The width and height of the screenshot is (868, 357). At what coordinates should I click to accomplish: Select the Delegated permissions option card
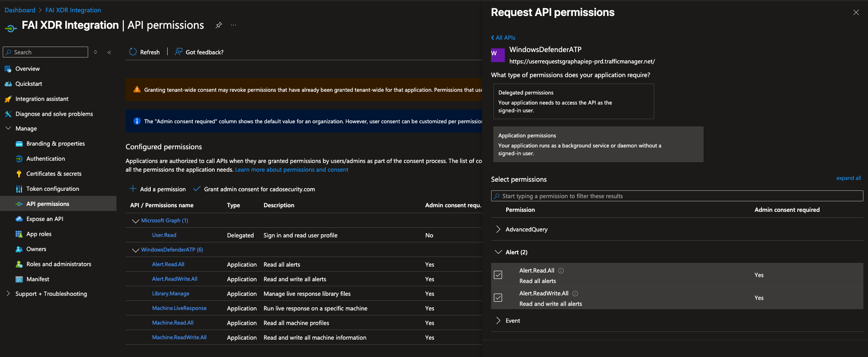pyautogui.click(x=573, y=101)
